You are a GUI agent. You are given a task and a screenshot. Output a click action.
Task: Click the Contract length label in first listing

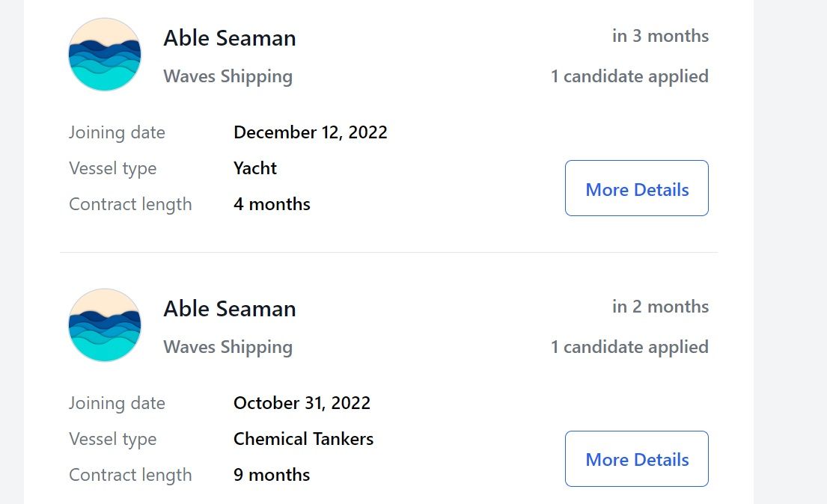[130, 205]
